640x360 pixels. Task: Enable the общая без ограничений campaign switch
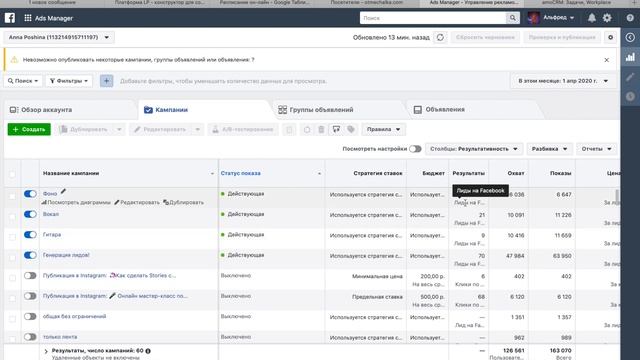pyautogui.click(x=30, y=316)
